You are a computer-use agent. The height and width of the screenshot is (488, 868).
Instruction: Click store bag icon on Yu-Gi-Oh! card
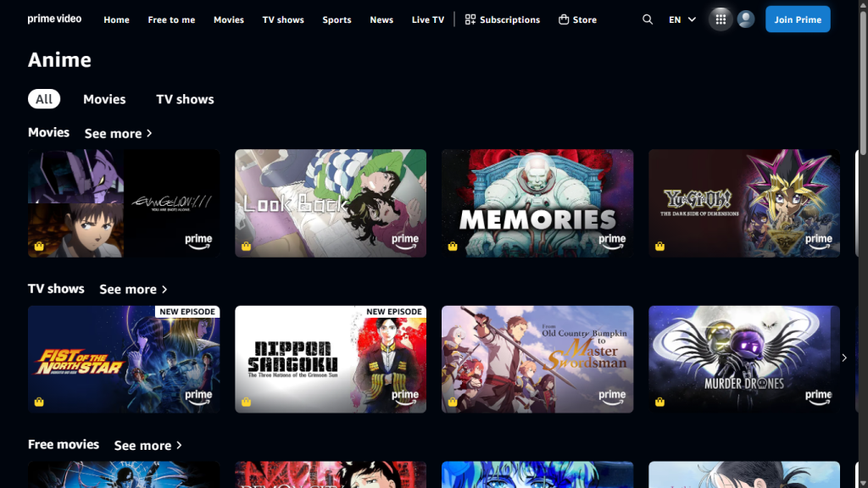(x=659, y=247)
